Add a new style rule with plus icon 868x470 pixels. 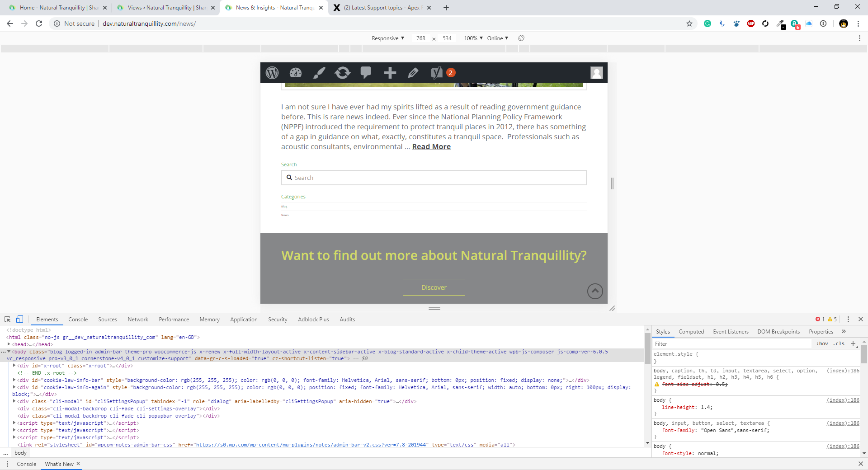pyautogui.click(x=853, y=344)
